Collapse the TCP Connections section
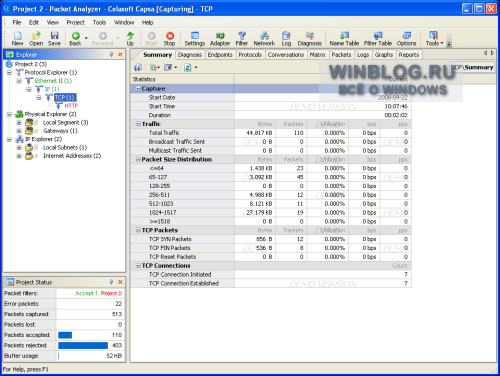The width and height of the screenshot is (500, 376). [x=138, y=265]
